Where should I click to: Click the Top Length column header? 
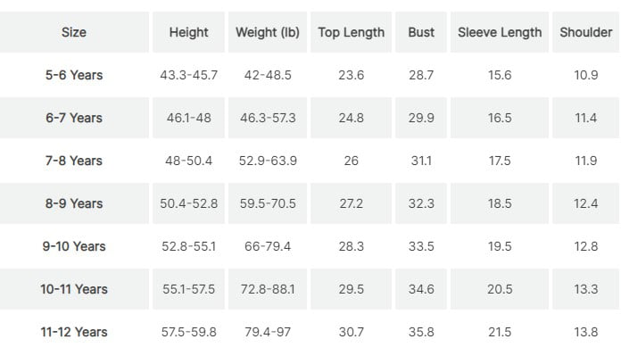click(352, 32)
